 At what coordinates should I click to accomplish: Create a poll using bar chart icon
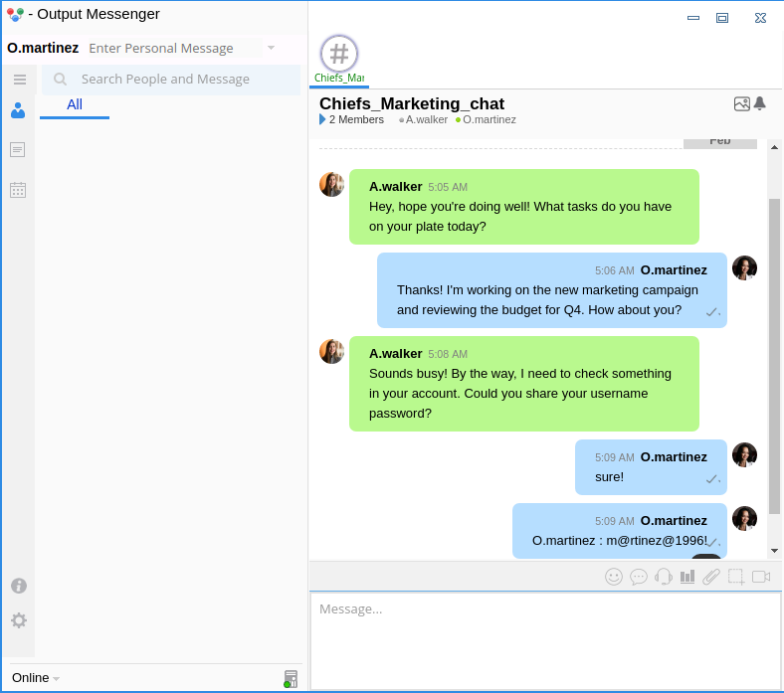click(x=687, y=577)
